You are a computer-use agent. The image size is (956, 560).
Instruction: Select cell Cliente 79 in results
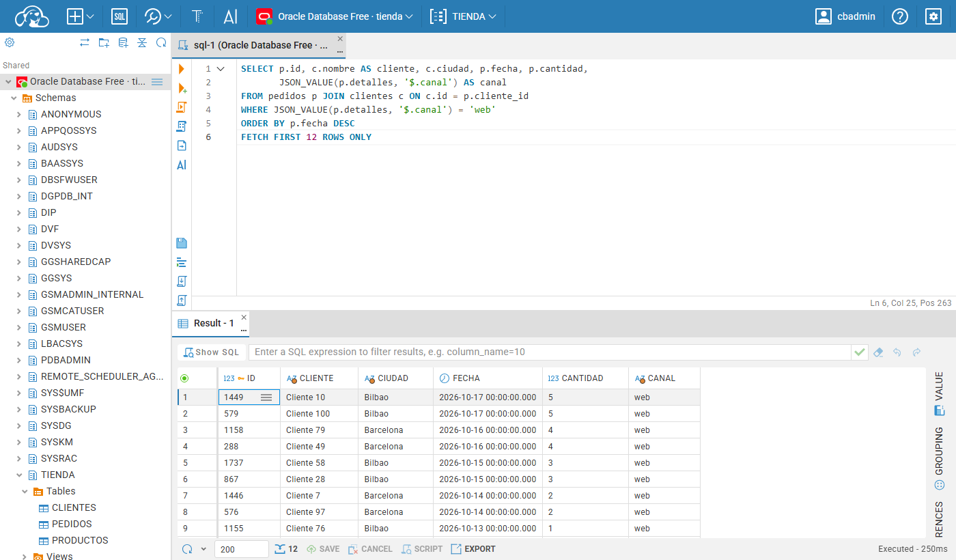[x=319, y=430]
